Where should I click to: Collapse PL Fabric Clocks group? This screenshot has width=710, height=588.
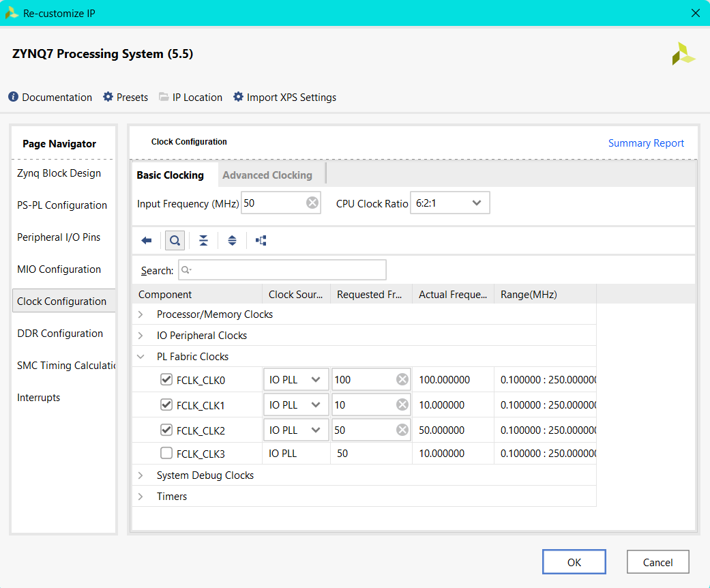point(140,357)
